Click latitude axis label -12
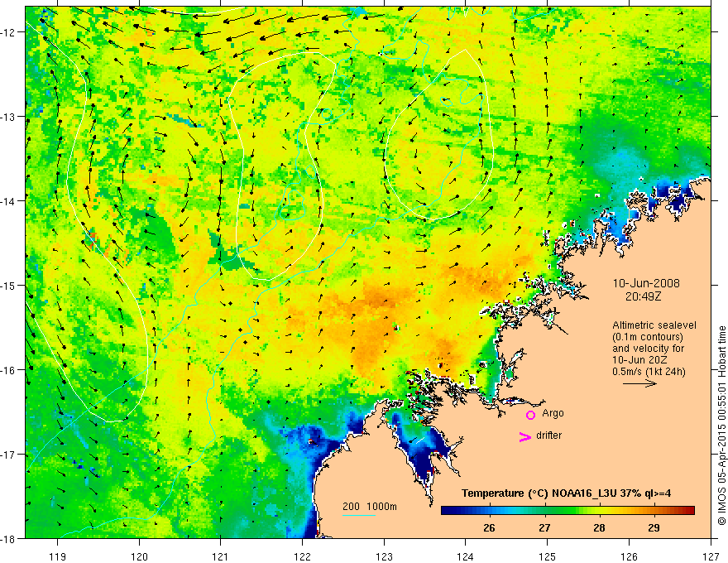This screenshot has height=563, width=728. [10, 32]
